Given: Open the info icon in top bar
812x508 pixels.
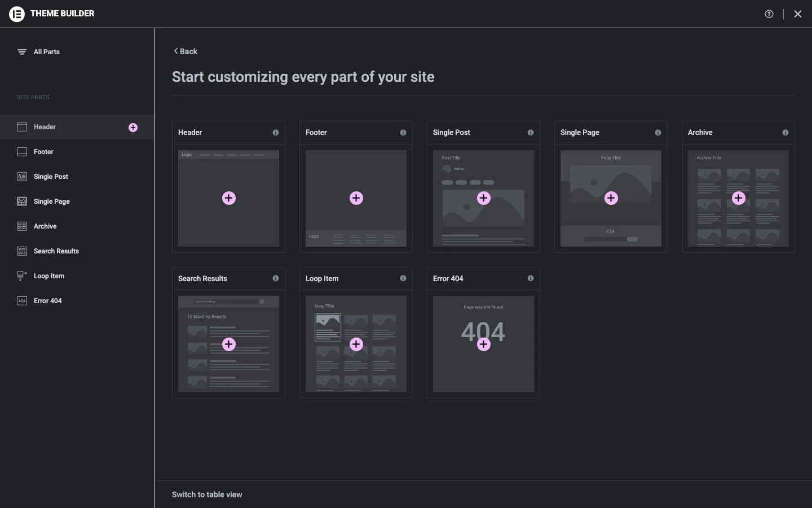Looking at the screenshot, I should [x=769, y=14].
